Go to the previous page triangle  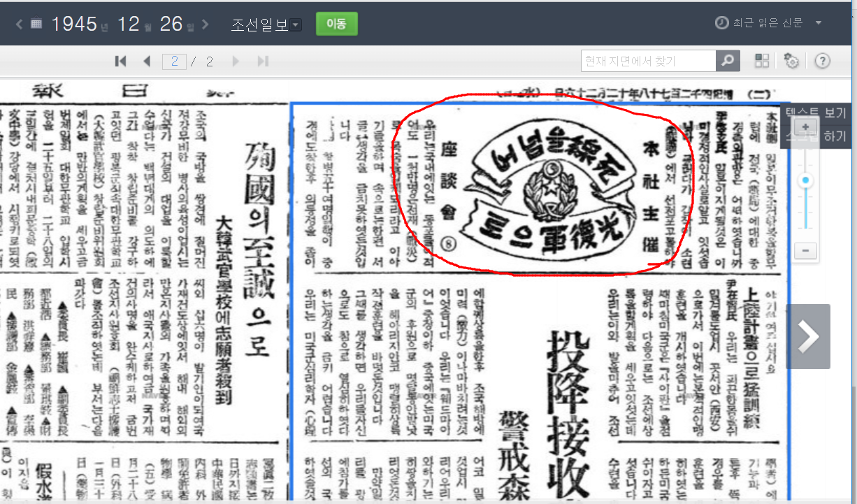(147, 62)
